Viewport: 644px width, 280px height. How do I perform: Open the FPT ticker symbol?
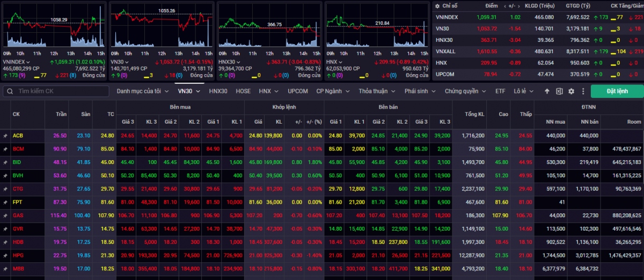pyautogui.click(x=18, y=202)
